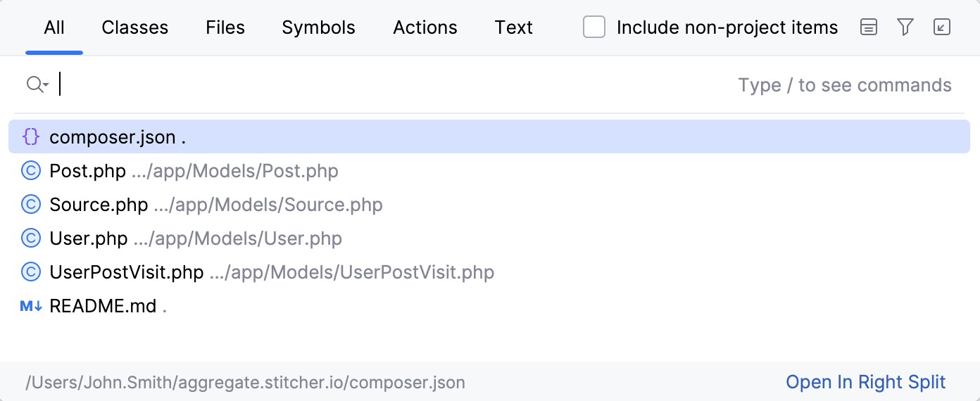Open the Symbols tab
This screenshot has width=980, height=401.
click(x=318, y=27)
